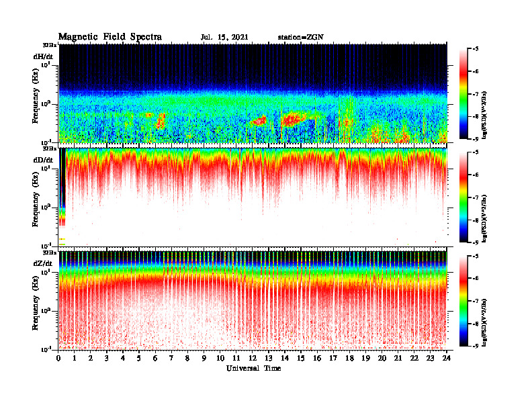532x411 pixels.
Task: Click hour 9 tick label on time axis
Action: 204,358
